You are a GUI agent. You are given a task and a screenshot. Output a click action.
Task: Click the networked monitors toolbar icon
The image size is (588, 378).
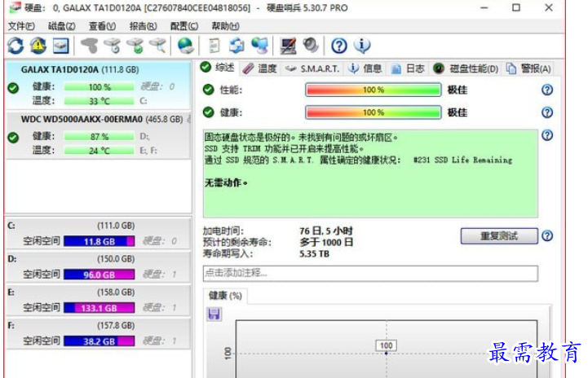click(x=260, y=46)
